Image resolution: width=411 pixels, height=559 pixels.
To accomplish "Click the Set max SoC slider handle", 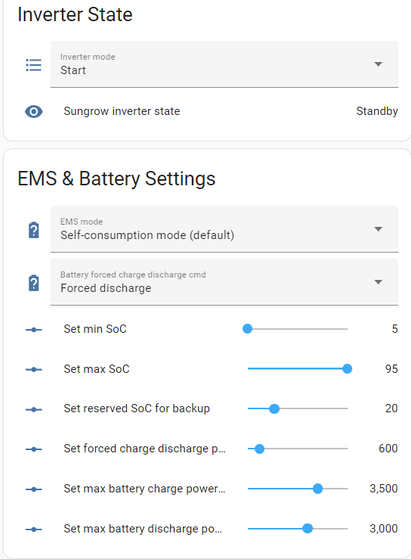I will (347, 369).
